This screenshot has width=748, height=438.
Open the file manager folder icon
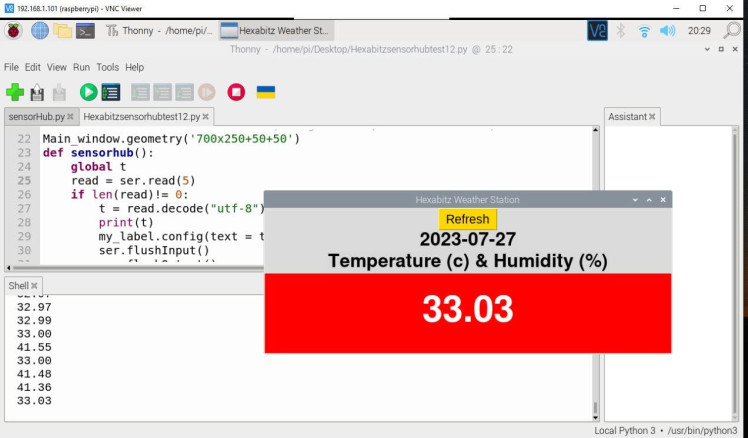click(x=62, y=31)
